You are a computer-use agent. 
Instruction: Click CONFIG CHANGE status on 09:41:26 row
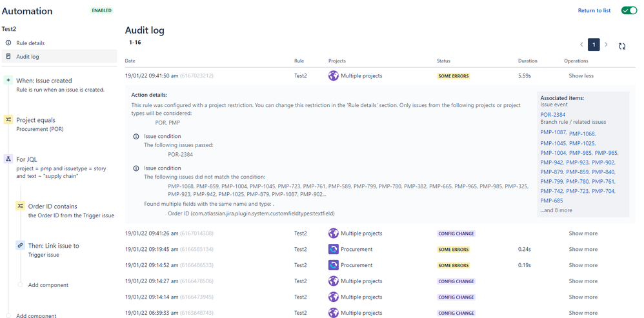456,234
